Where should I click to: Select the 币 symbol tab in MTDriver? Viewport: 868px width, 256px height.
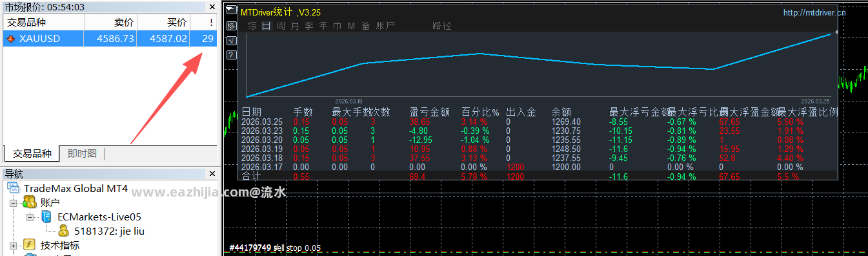point(338,27)
